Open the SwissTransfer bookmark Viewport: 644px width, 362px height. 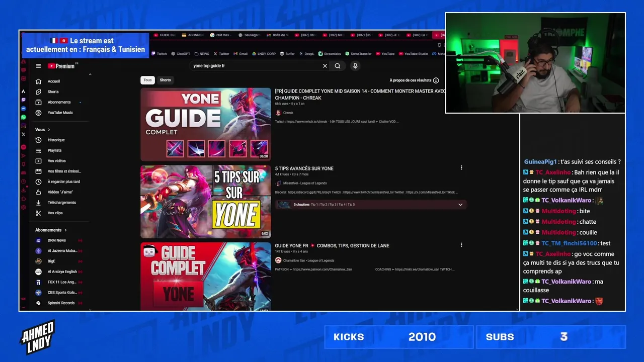click(x=359, y=54)
